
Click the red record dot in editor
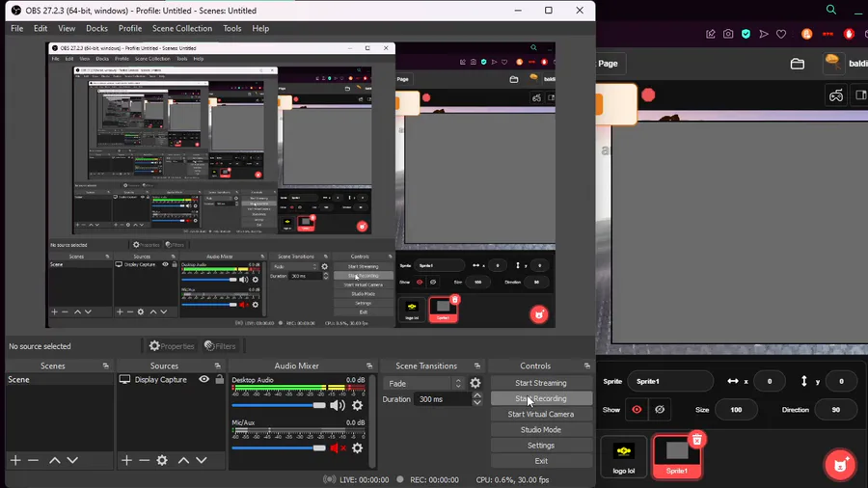[x=648, y=95]
